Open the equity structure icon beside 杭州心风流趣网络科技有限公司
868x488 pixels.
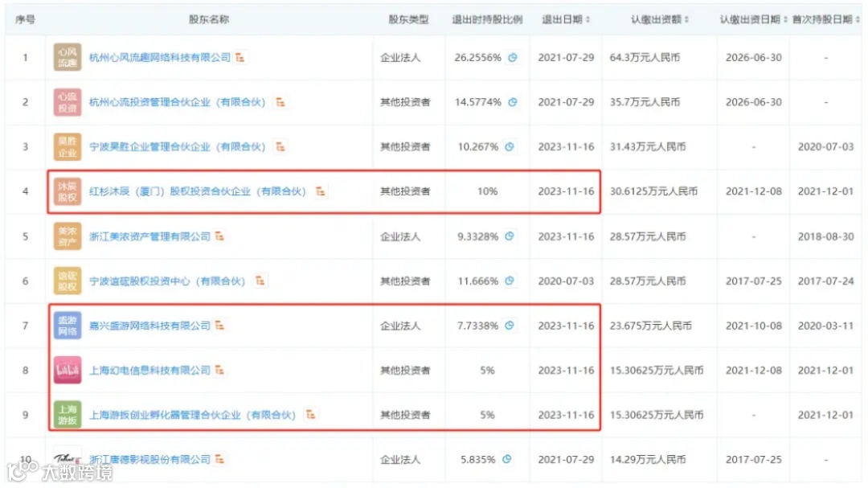coord(240,58)
